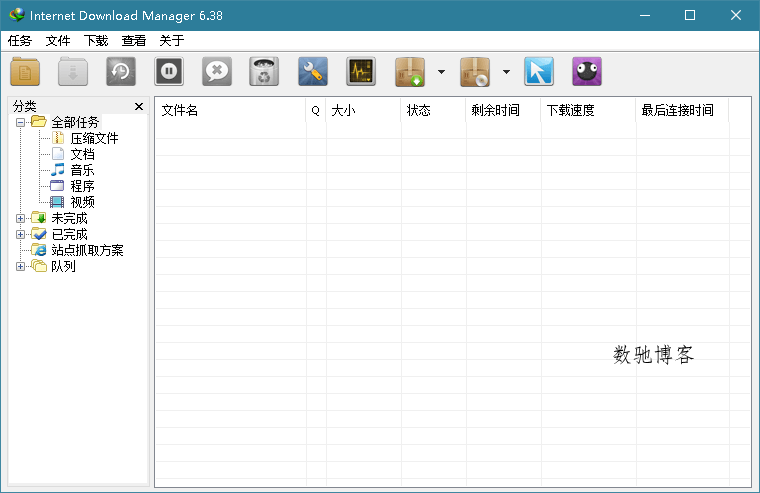Select 站点抓取方案 item
Viewport: 760px width, 493px height.
point(87,250)
